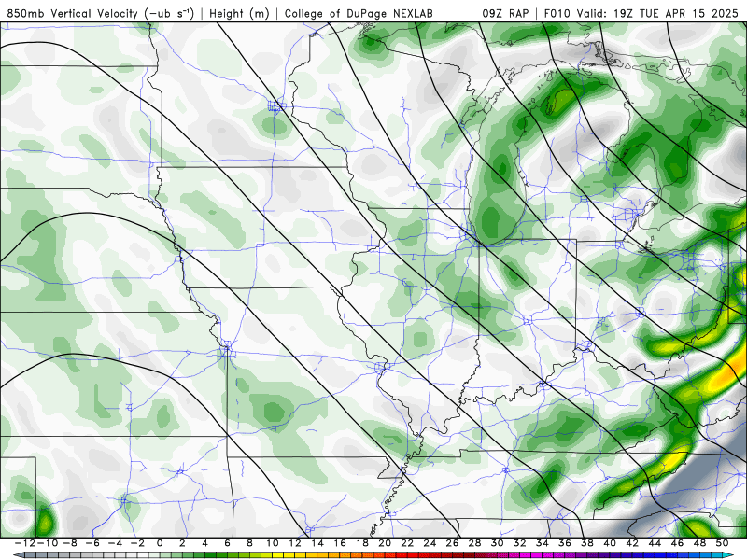Click the '850mb Vertical Velocity' title text
Screen dimensions: 747x560
(x=72, y=13)
